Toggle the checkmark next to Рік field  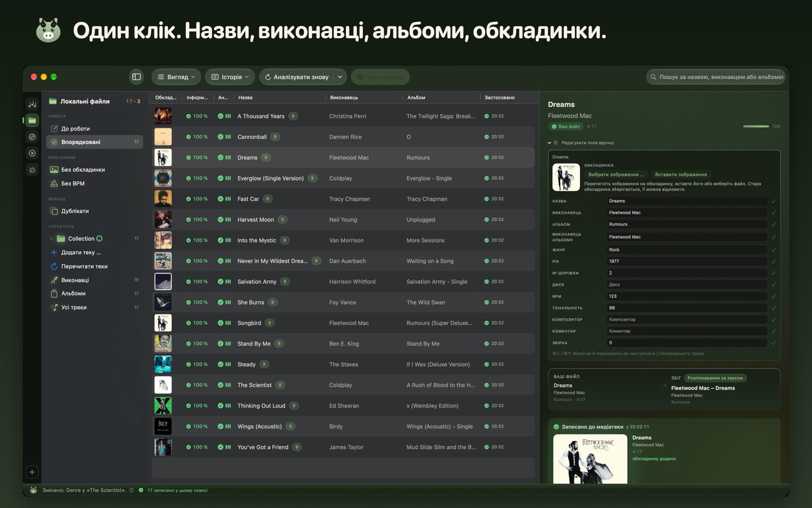pyautogui.click(x=773, y=262)
